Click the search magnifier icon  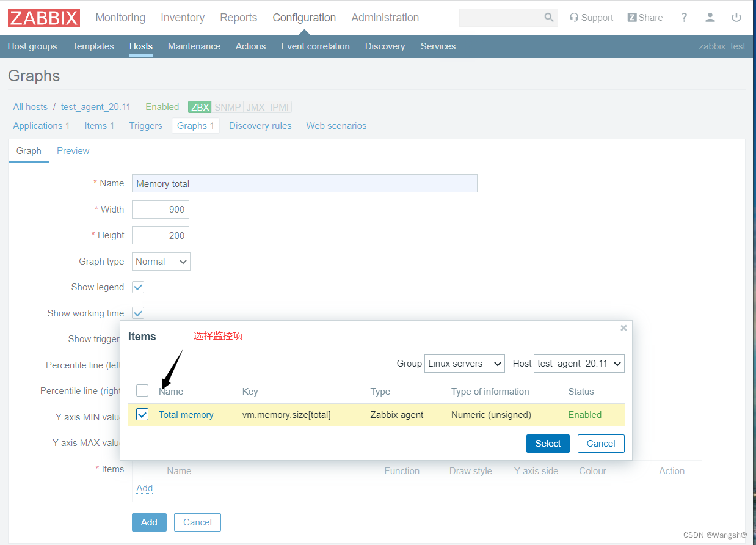click(549, 18)
